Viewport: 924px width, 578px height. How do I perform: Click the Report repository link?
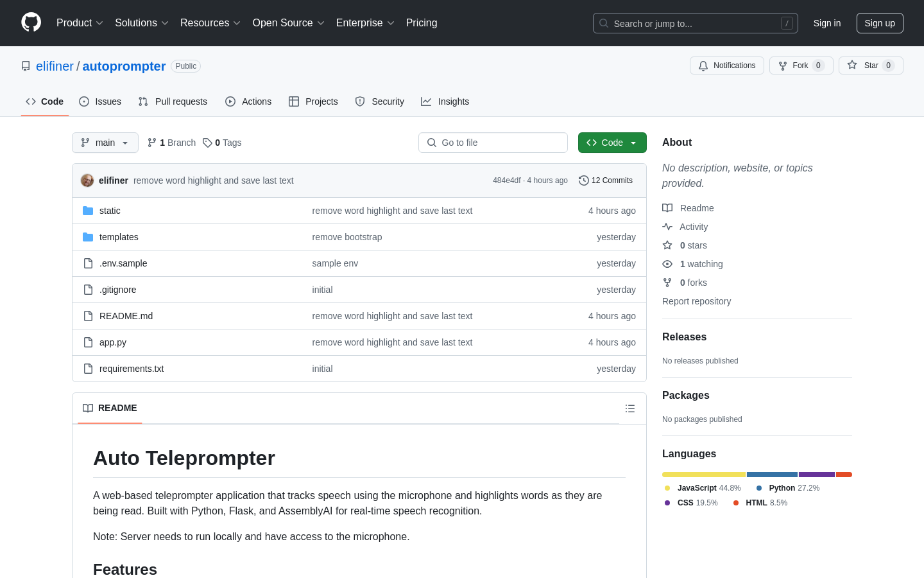696,301
